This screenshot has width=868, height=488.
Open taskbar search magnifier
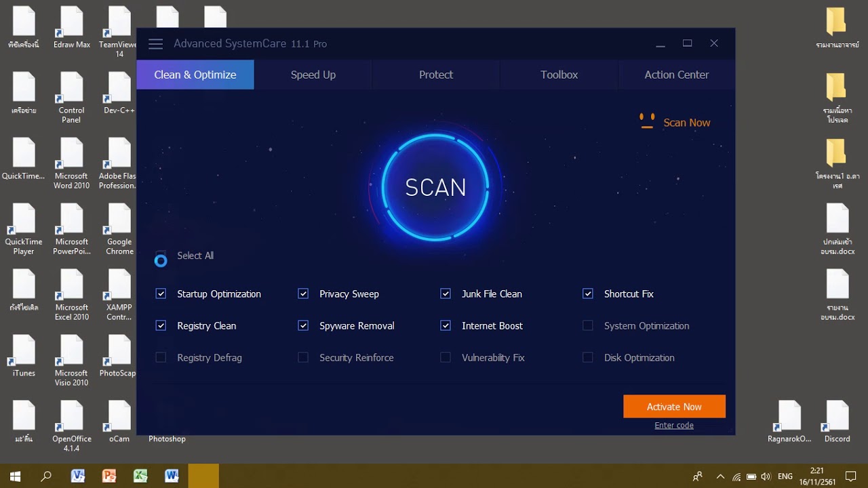click(46, 476)
